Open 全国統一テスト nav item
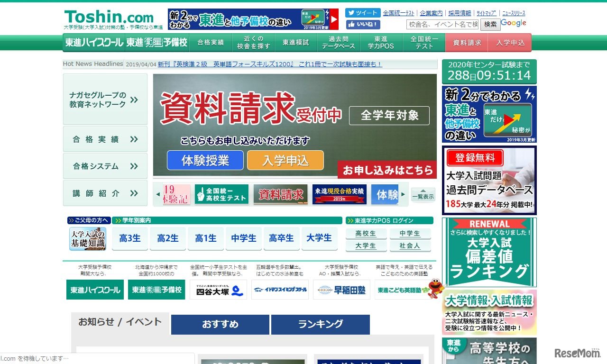This screenshot has width=607, height=364. pos(424,42)
